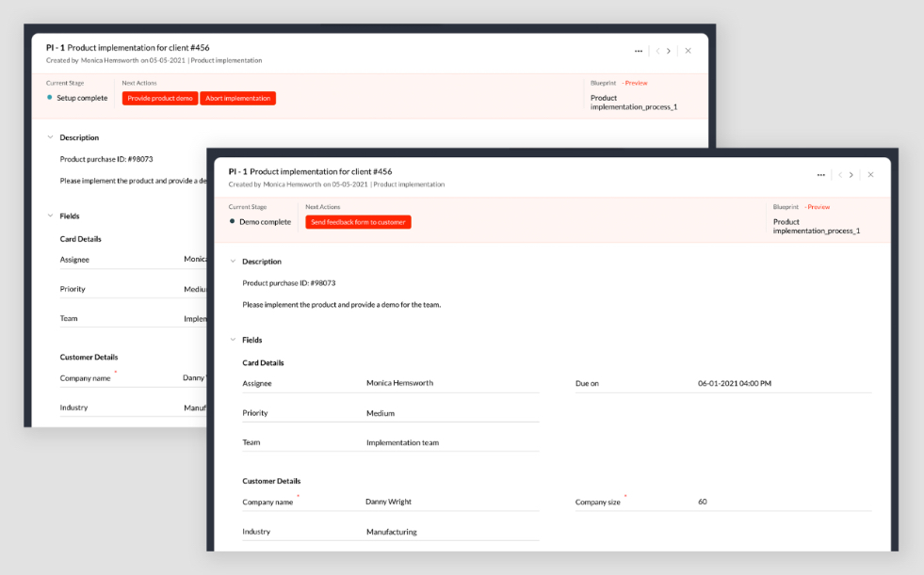Viewport: 924px width, 575px height.
Task: Open Blueprint Preview link in the Setup complete card
Action: tap(636, 83)
